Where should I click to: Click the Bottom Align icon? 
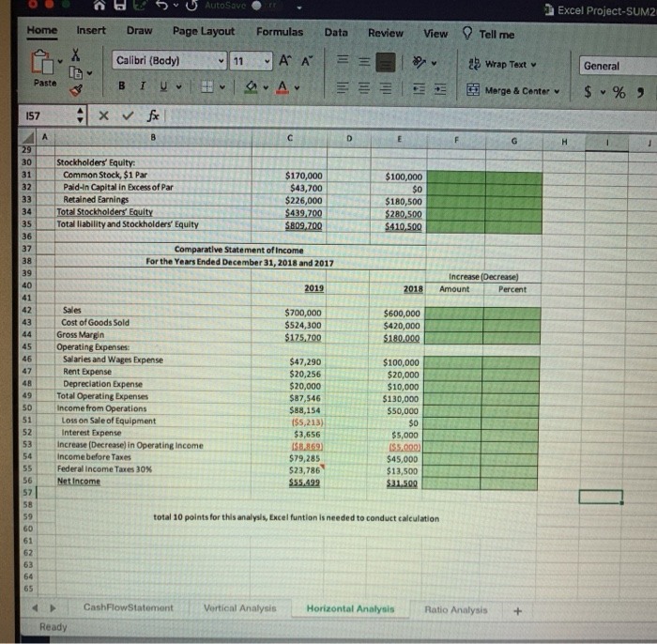[x=386, y=63]
